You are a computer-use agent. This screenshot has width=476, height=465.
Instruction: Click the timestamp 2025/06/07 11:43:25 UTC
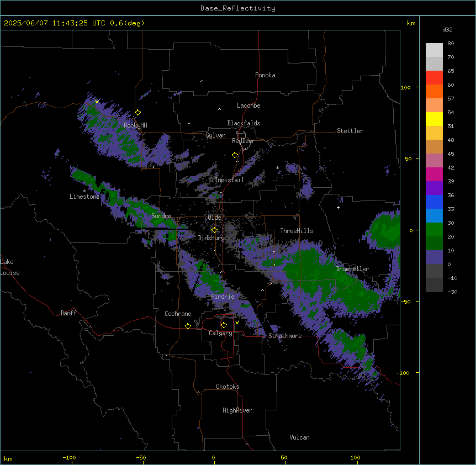point(54,23)
